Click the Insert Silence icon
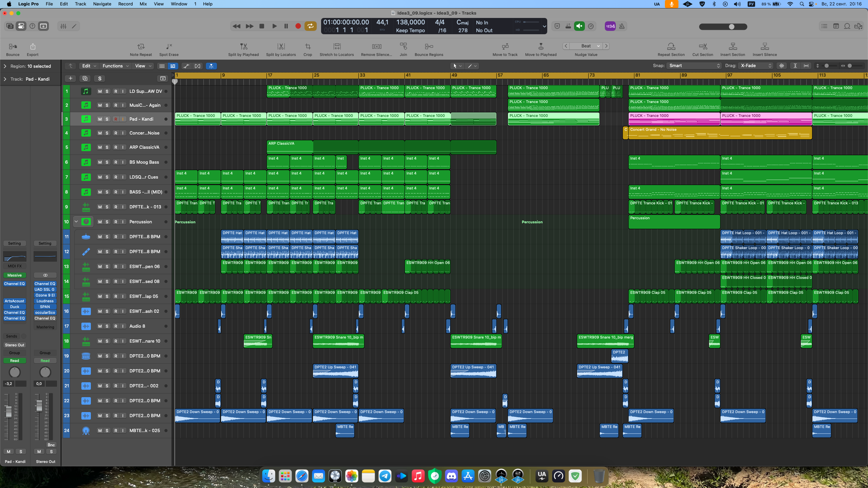This screenshot has width=868, height=488. pos(765,46)
